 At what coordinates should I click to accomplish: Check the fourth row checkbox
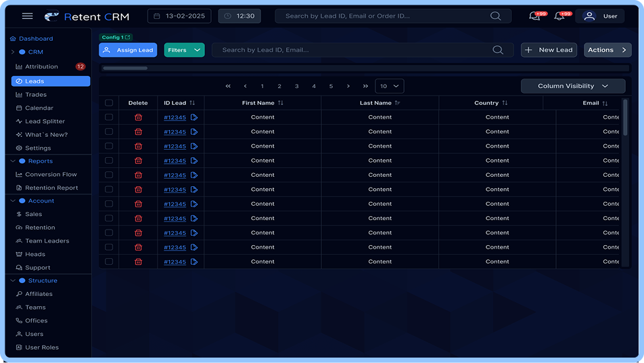click(x=109, y=161)
